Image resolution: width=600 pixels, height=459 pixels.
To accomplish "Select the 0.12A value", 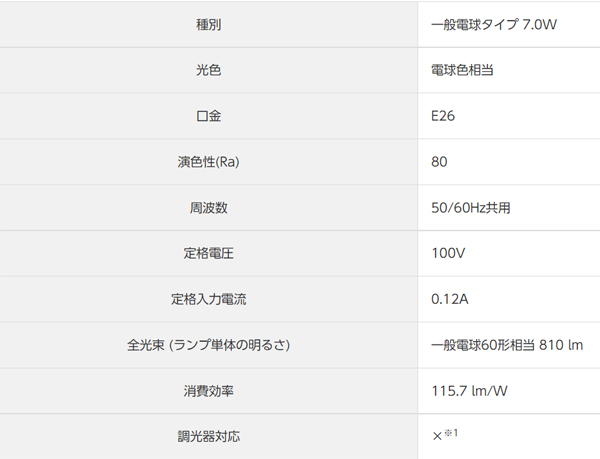I will coord(450,299).
